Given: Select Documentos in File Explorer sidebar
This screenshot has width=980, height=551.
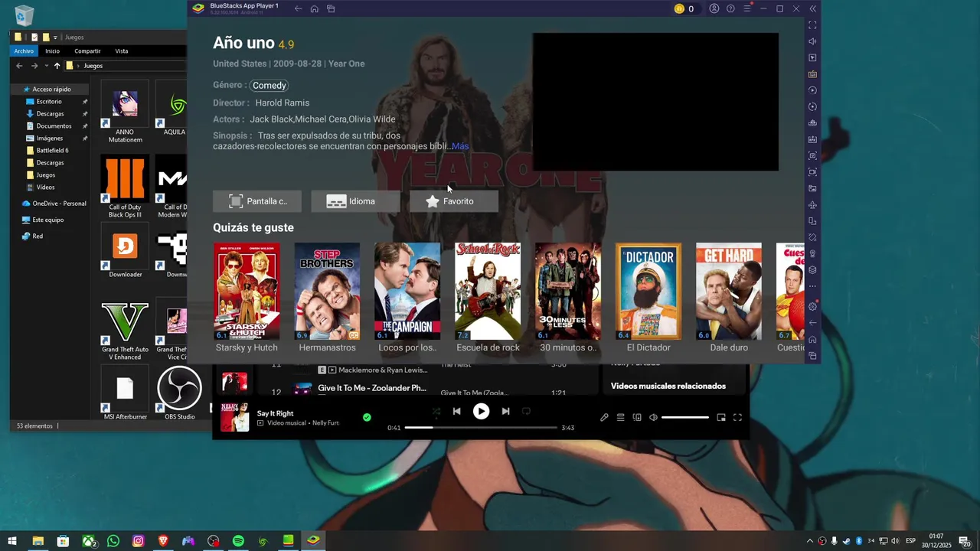Looking at the screenshot, I should tap(54, 126).
